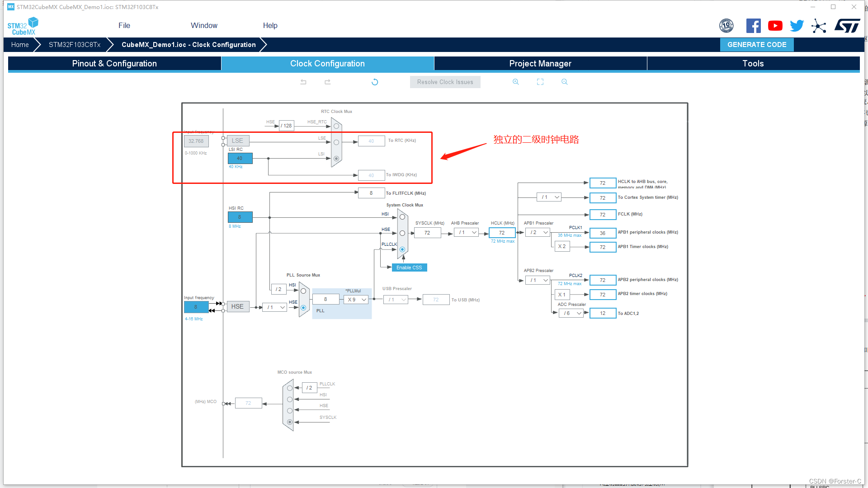Click the fit-to-screen expand icon
Viewport: 868px width, 488px height.
point(540,82)
